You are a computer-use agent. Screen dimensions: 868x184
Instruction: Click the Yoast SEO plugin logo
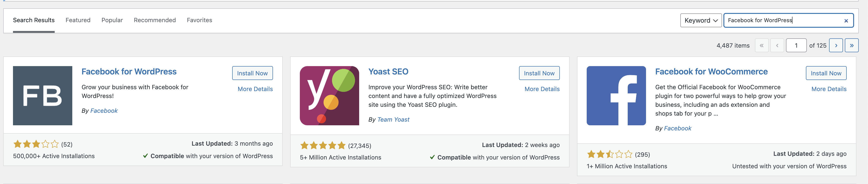pyautogui.click(x=329, y=95)
